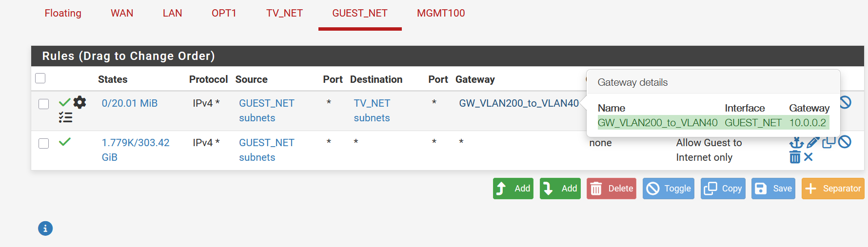Image resolution: width=868 pixels, height=247 pixels.
Task: Click Add rule to top button
Action: coord(513,189)
